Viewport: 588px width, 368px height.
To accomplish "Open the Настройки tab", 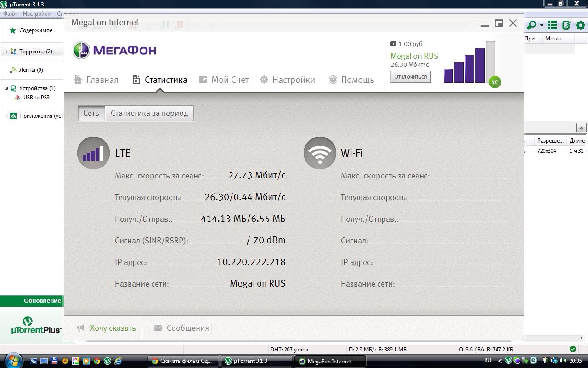I will coord(288,80).
